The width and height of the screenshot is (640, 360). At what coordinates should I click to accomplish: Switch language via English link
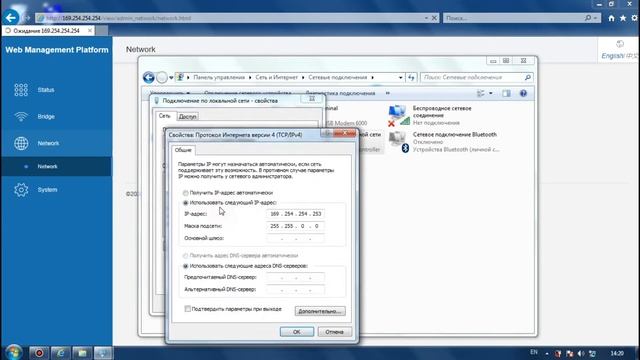(612, 56)
